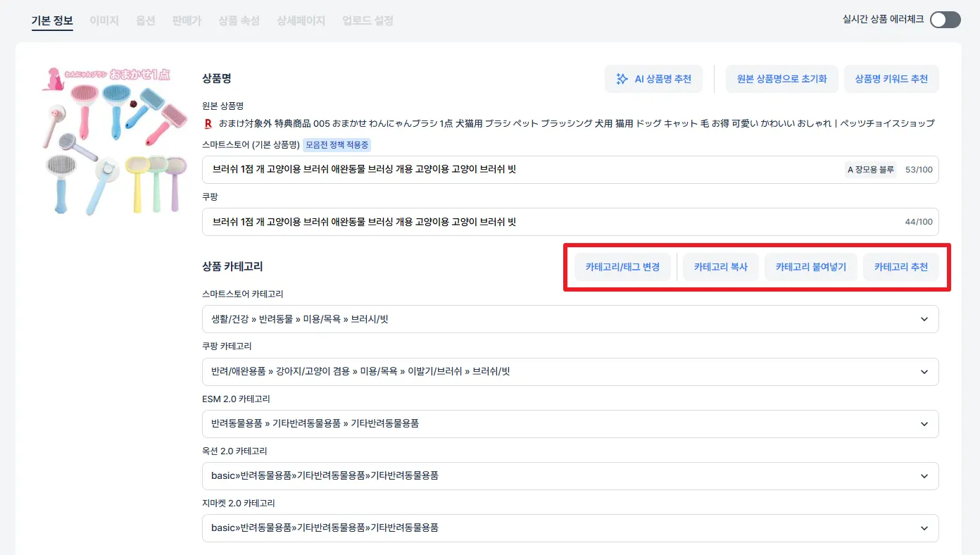The height and width of the screenshot is (555, 980).
Task: Click the AI sparkle icon in AI 상품명 추천
Action: (x=622, y=79)
